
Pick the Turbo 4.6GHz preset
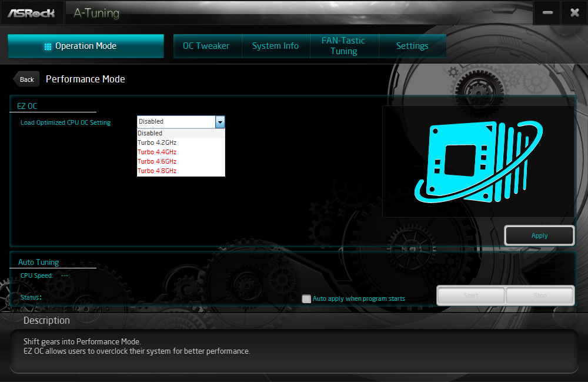click(x=181, y=161)
